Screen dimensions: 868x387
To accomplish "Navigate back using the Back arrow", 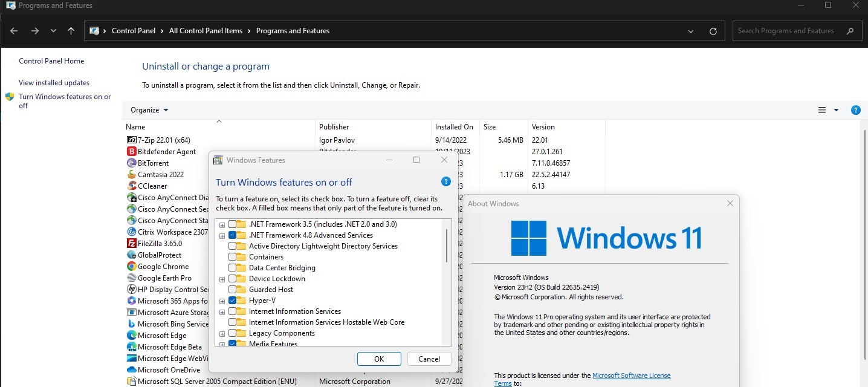I will coord(14,31).
